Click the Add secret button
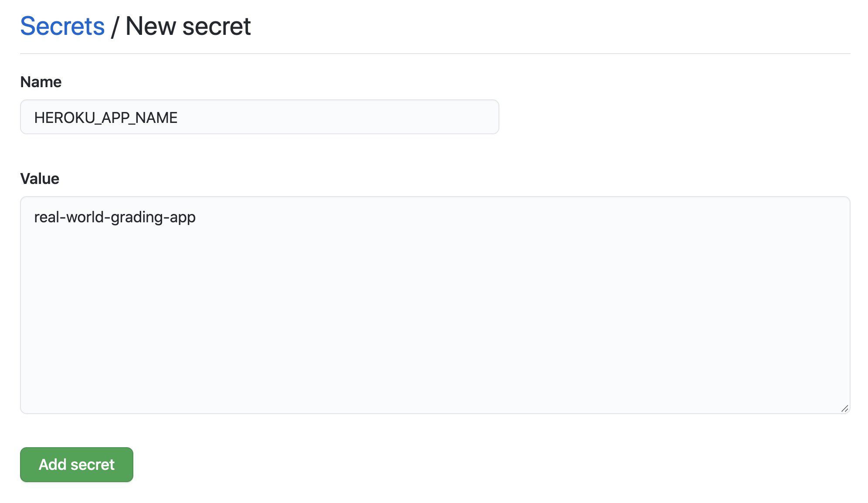 point(77,465)
